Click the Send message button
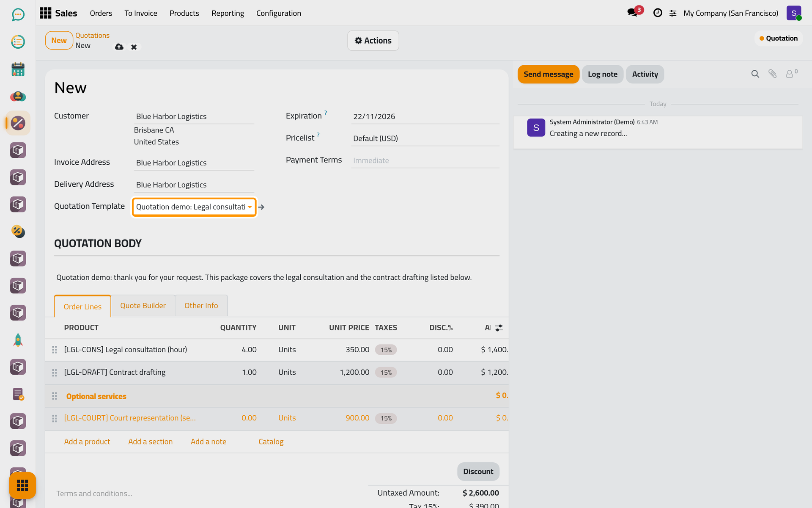The image size is (812, 508). (548, 74)
